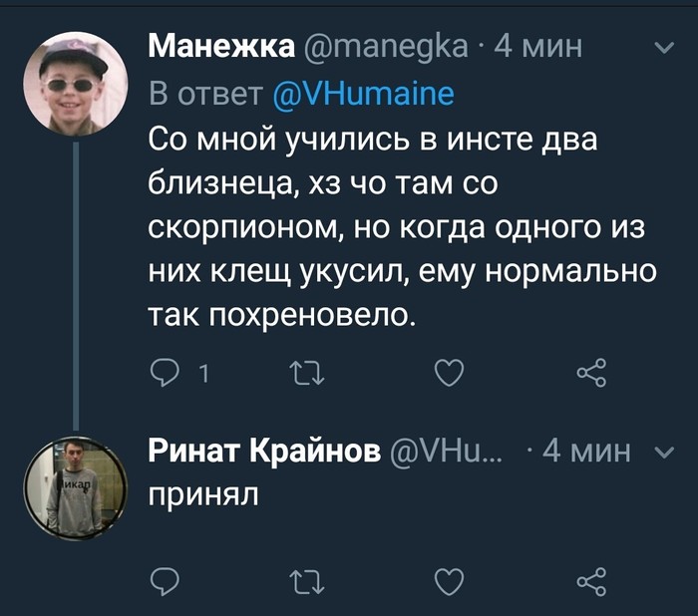Open the "принял" reply text
698x616 pixels.
(202, 493)
